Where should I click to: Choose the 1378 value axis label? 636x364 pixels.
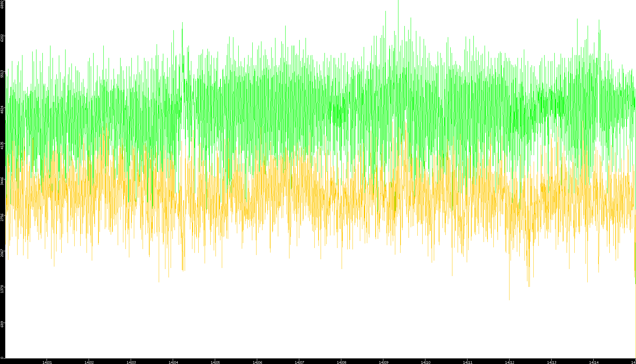[x=2, y=289]
